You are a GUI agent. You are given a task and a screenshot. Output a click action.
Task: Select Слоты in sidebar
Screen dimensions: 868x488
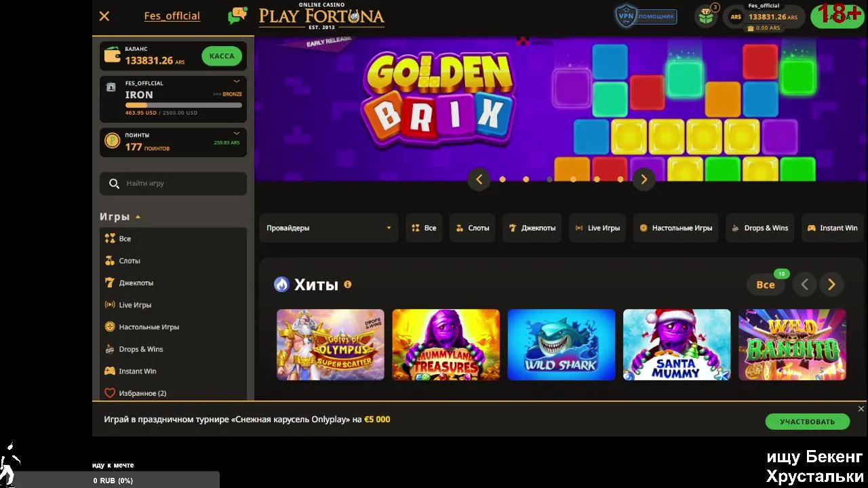pyautogui.click(x=173, y=261)
